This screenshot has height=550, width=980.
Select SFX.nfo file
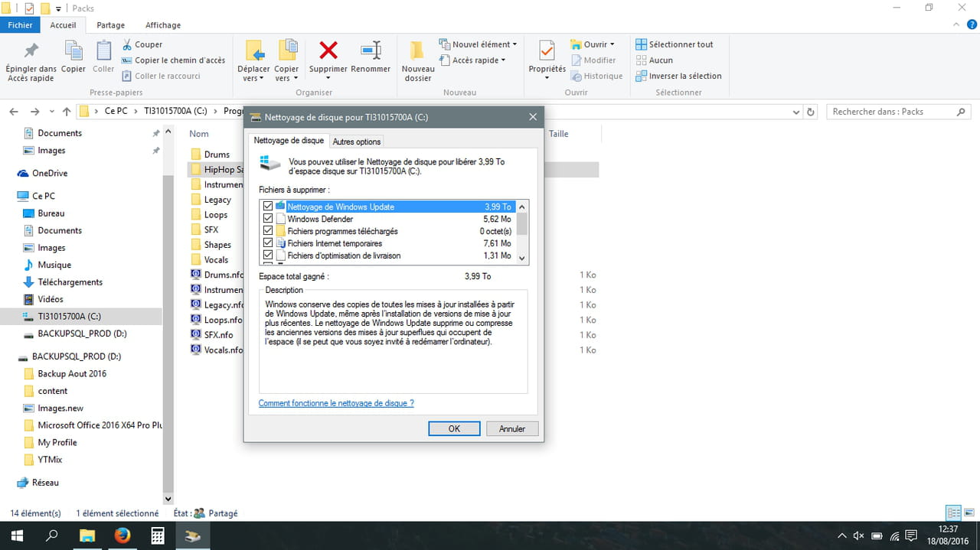pyautogui.click(x=218, y=335)
